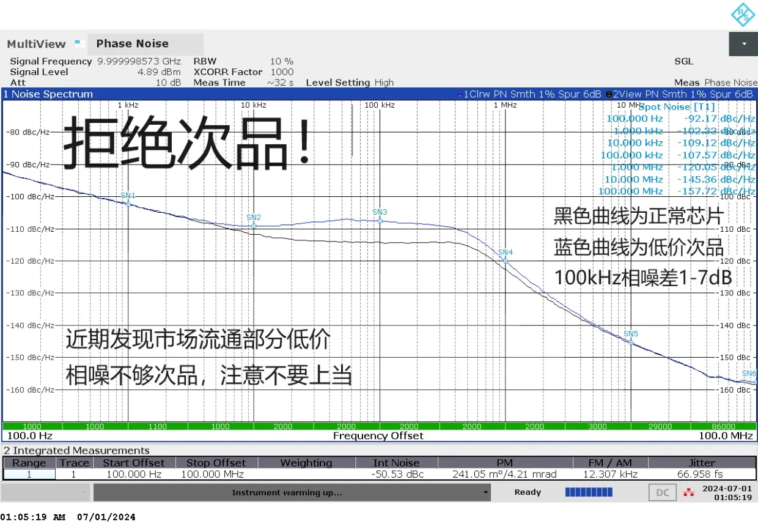Select the Phase Noise tab
Screen dimensions: 758x532
pyautogui.click(x=132, y=43)
